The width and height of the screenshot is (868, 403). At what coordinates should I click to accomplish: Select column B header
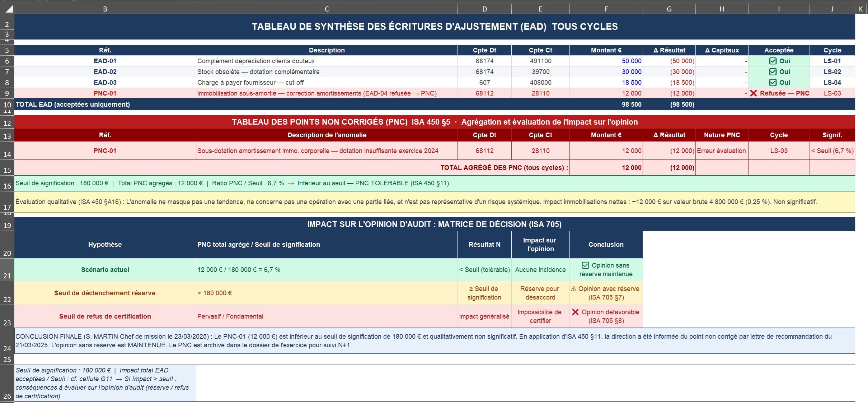105,9
